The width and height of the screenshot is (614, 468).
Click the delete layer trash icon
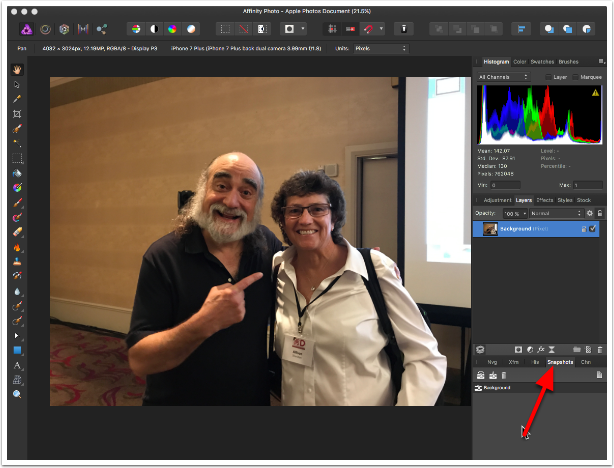(x=599, y=348)
